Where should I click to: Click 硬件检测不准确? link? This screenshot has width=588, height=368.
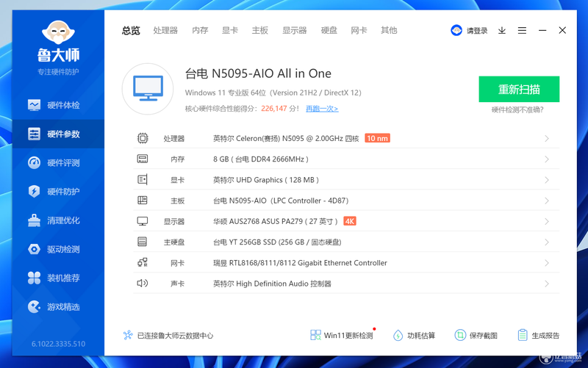pos(517,109)
